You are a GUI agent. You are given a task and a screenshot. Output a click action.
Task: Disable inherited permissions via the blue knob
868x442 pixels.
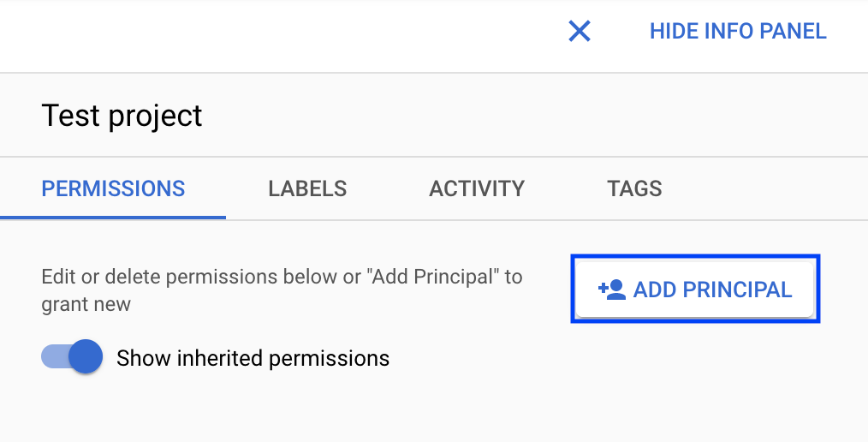tap(85, 357)
